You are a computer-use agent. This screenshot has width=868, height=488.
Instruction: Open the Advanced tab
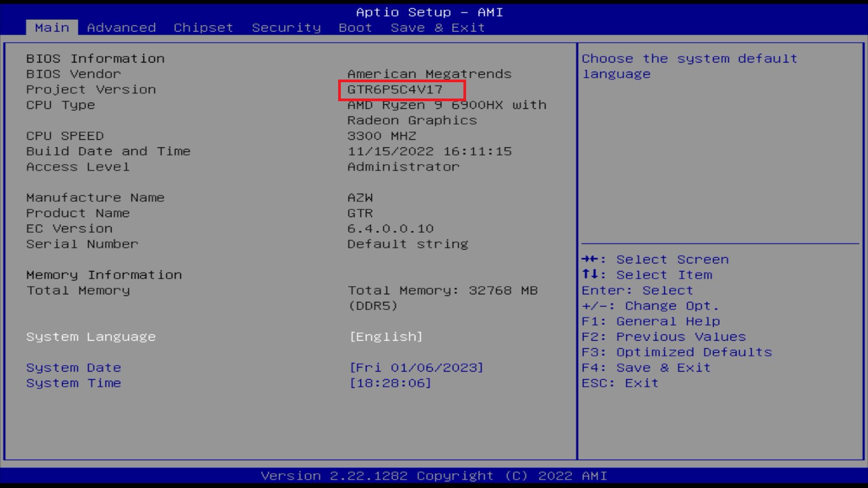121,28
